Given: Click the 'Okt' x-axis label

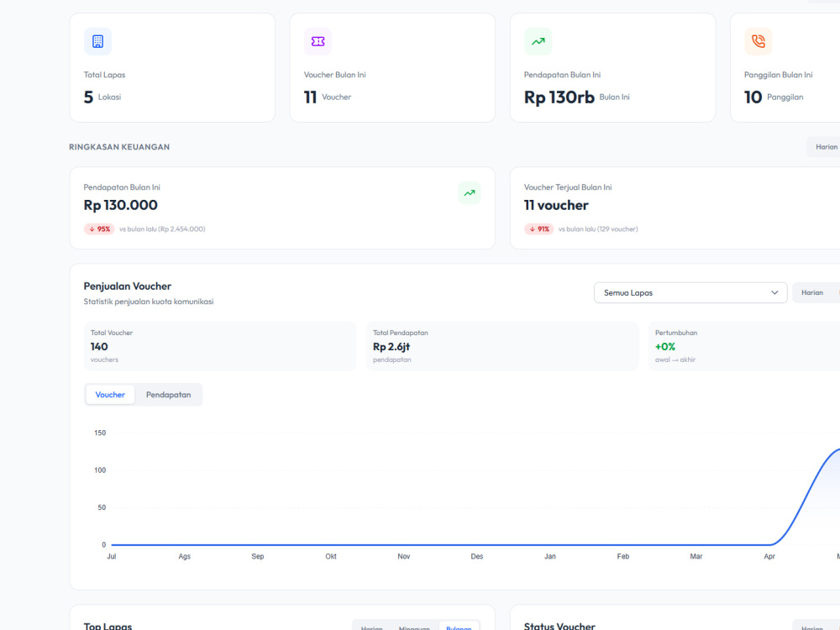Looking at the screenshot, I should [x=331, y=557].
